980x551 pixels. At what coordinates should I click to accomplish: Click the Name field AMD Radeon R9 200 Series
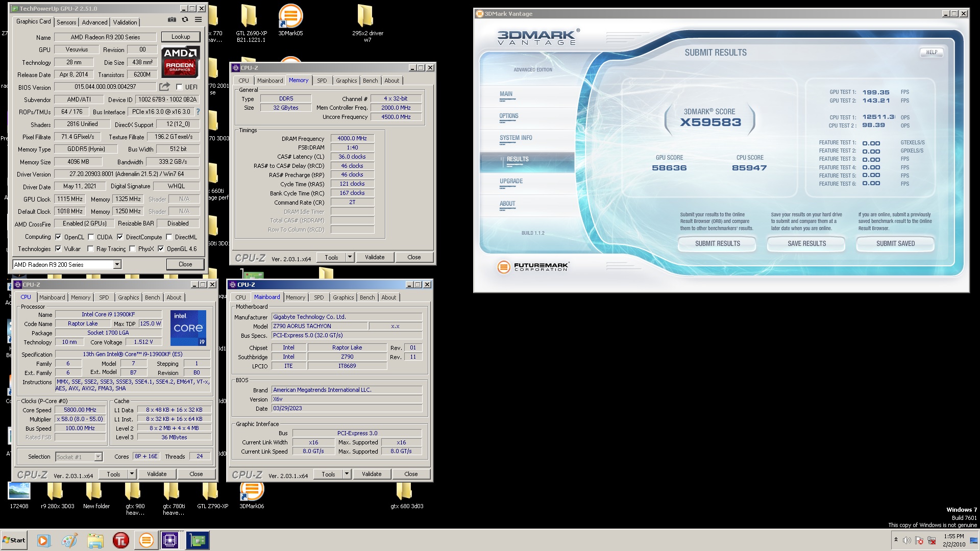click(105, 37)
